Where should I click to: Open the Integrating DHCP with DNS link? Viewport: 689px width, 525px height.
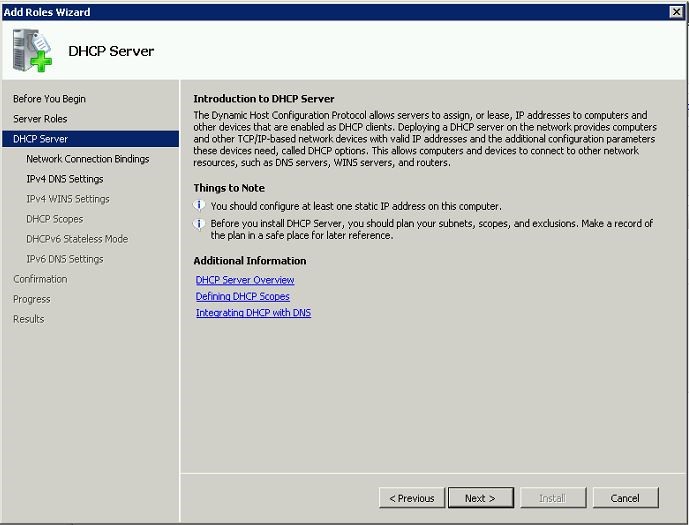[254, 312]
